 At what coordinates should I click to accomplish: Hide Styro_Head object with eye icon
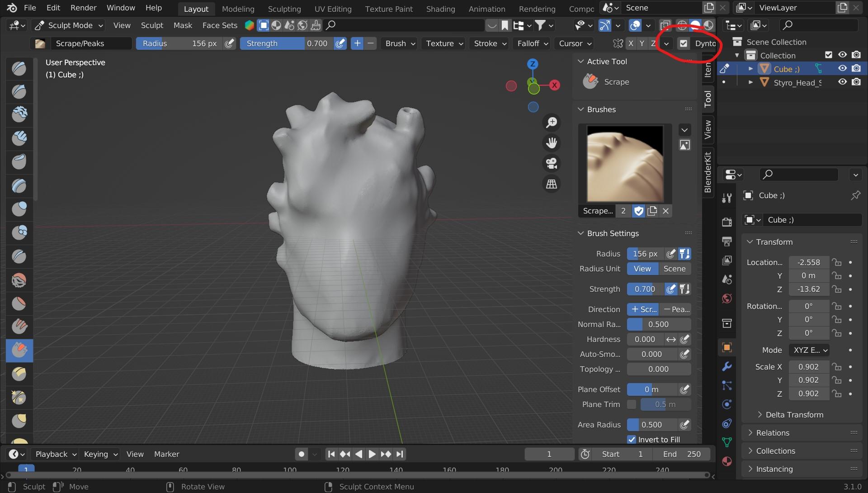pos(842,82)
